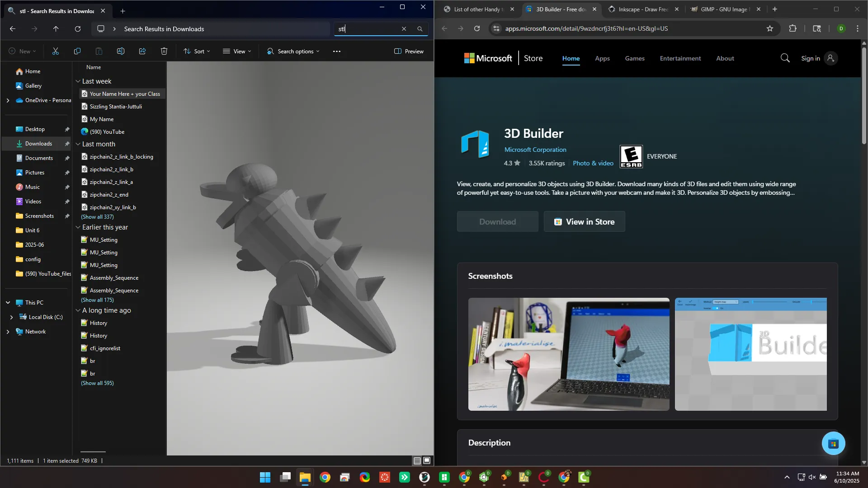Open Games in Microsoft Store navigation
868x488 pixels.
(x=635, y=58)
